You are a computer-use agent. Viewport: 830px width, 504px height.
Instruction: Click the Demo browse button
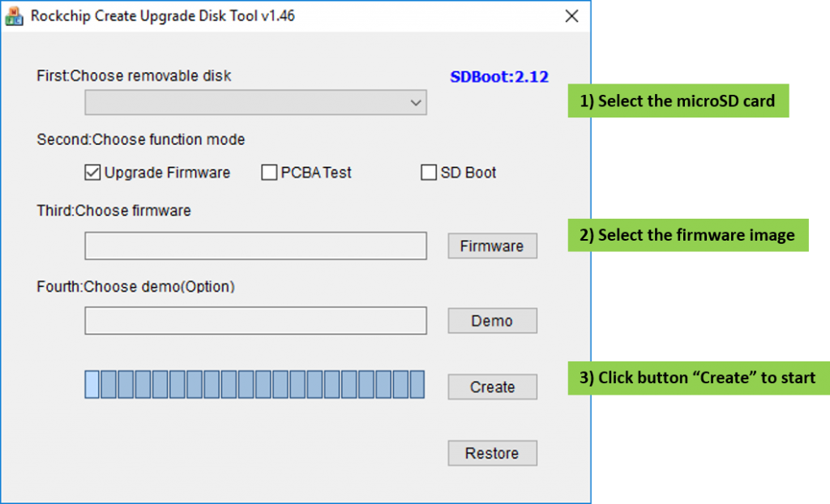(x=492, y=321)
